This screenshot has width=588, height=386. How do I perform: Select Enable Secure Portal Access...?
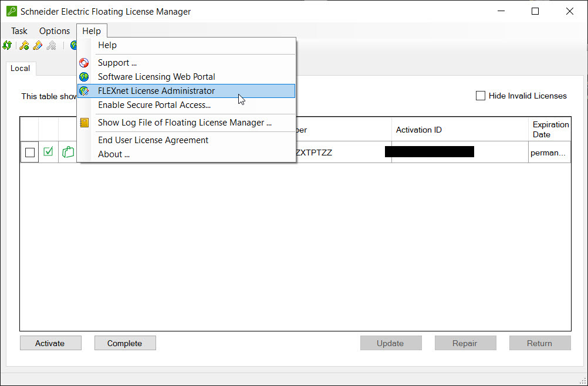point(187,106)
